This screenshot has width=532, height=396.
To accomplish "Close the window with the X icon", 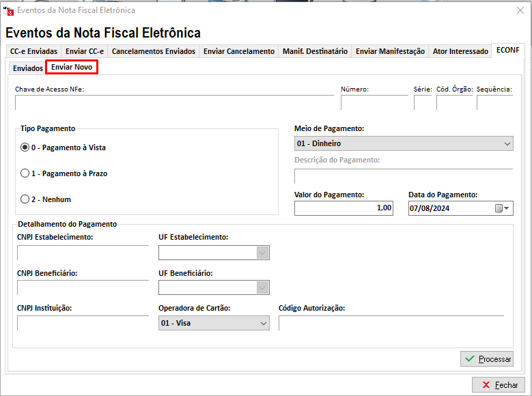I will (x=520, y=10).
